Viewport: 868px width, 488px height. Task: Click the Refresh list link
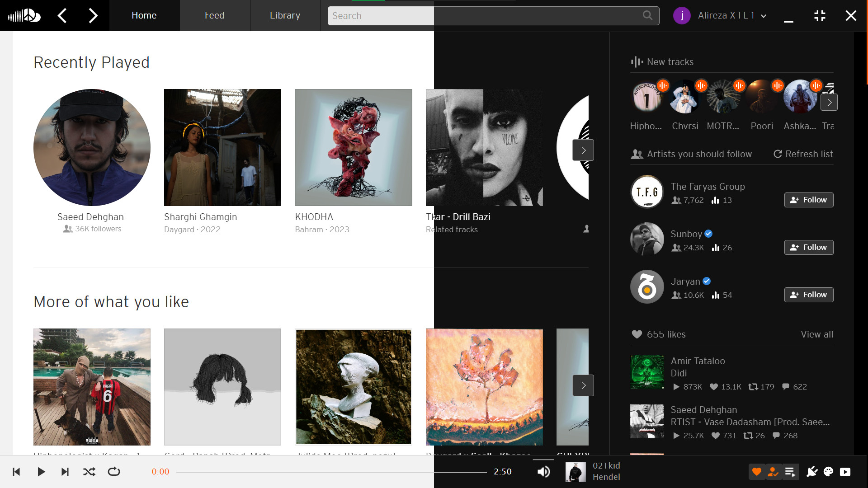click(803, 154)
